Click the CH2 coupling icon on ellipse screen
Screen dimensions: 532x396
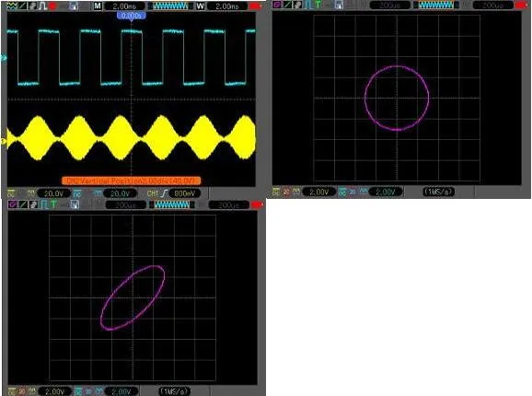point(77,391)
